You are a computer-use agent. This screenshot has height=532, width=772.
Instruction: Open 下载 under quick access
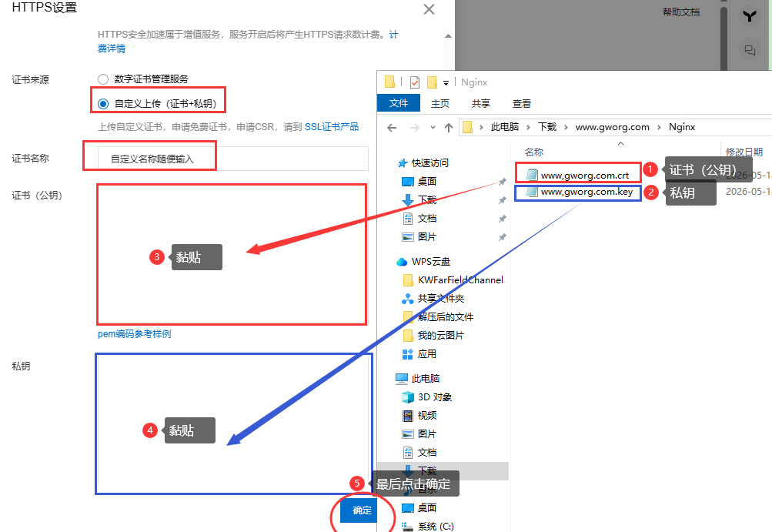[426, 199]
